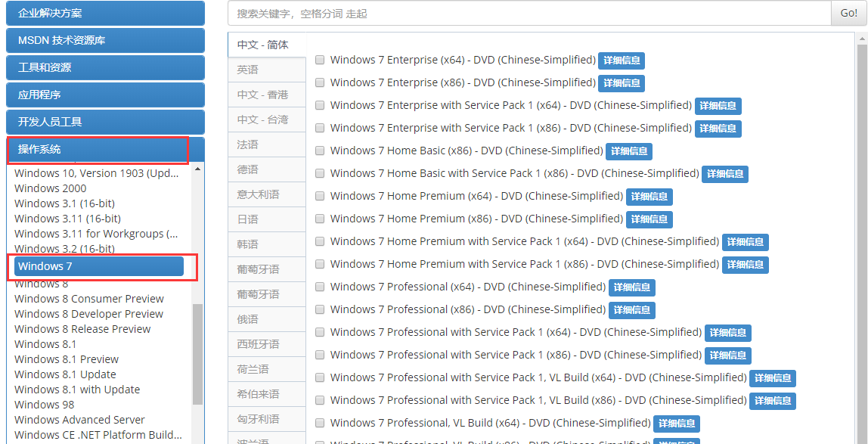This screenshot has width=868, height=444.
Task: Tick Windows 7 Home Basic (x86) DVD checkbox
Action: [x=320, y=151]
